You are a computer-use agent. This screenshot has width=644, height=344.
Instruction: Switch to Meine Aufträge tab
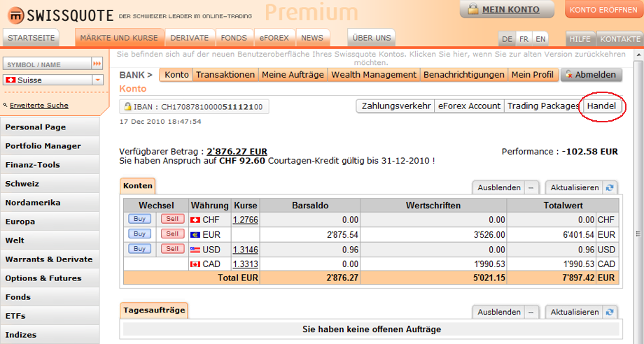[x=293, y=75]
